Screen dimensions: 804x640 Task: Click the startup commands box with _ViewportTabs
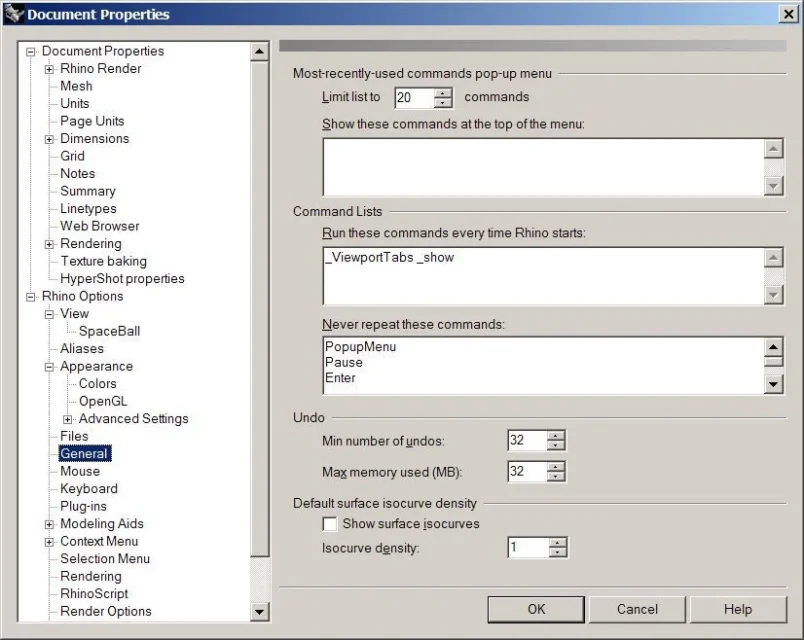pyautogui.click(x=544, y=276)
